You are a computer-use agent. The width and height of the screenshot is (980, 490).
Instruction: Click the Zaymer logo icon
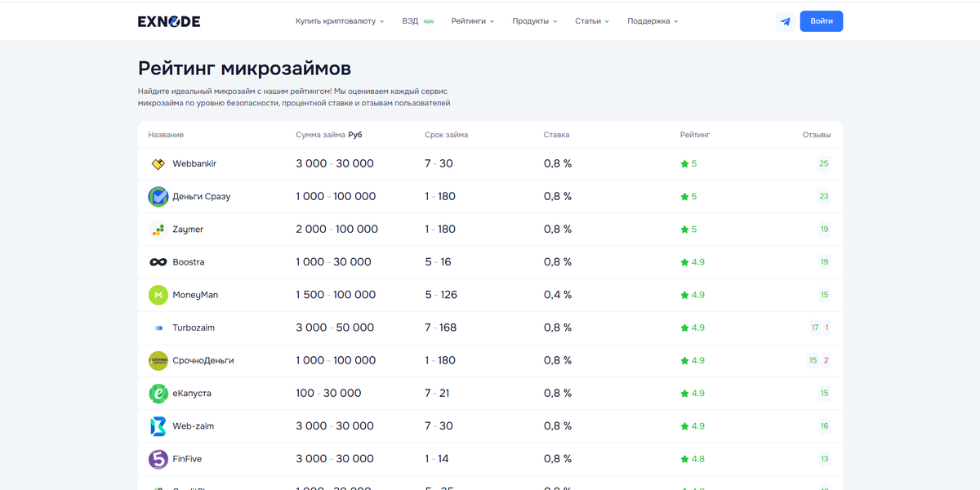click(158, 229)
